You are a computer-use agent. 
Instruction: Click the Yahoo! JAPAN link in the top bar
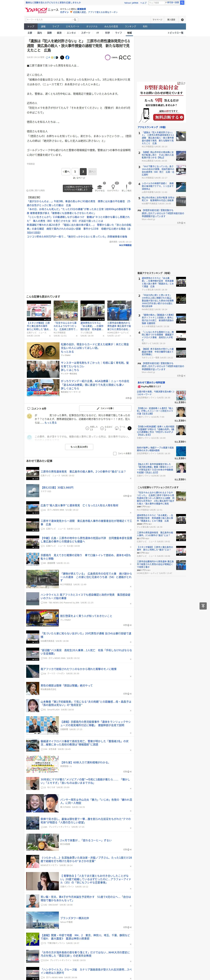point(131,3)
